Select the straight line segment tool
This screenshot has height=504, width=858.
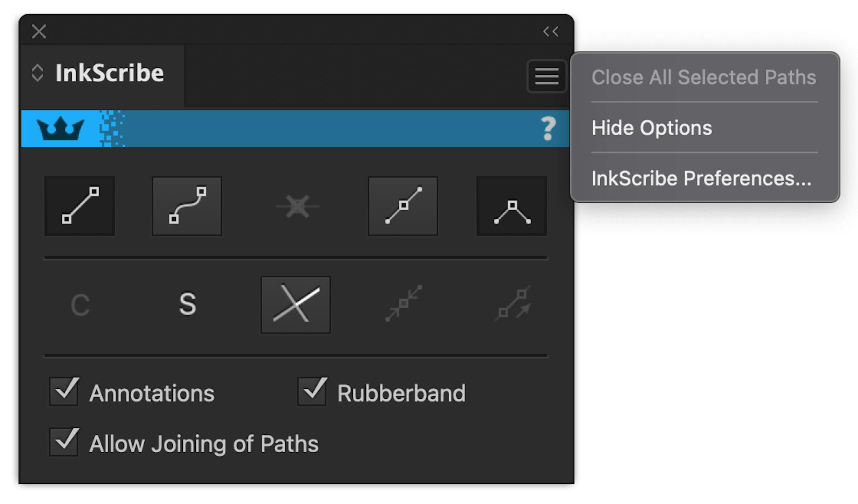79,206
